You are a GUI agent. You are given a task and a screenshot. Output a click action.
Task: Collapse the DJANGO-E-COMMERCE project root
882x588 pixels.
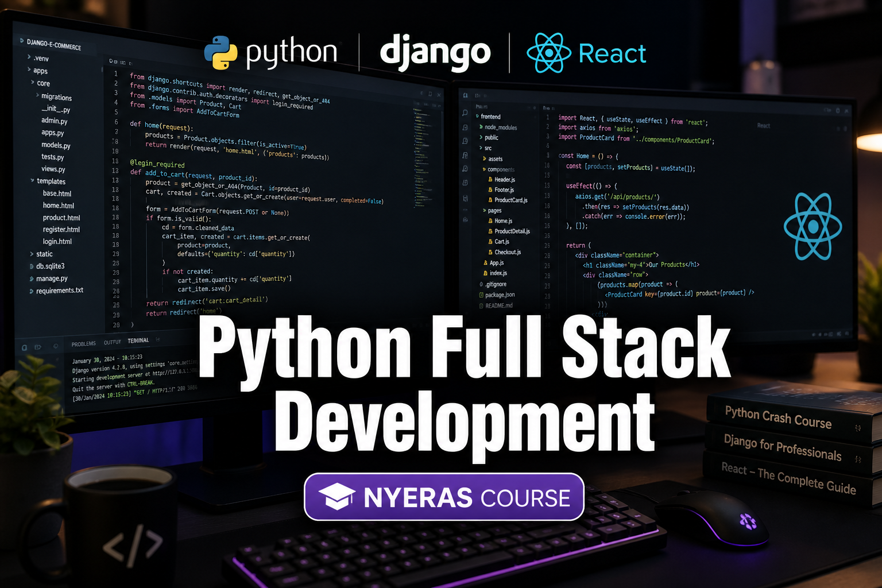(x=22, y=41)
